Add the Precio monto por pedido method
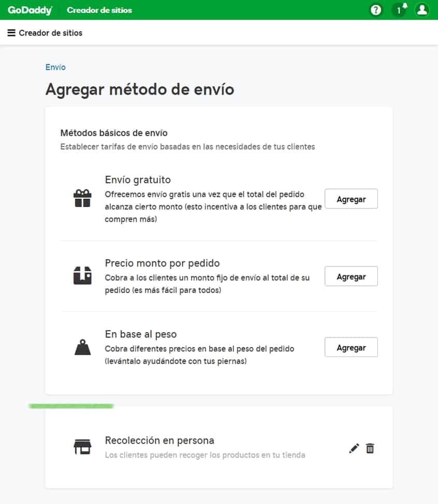This screenshot has width=438, height=504. (351, 276)
